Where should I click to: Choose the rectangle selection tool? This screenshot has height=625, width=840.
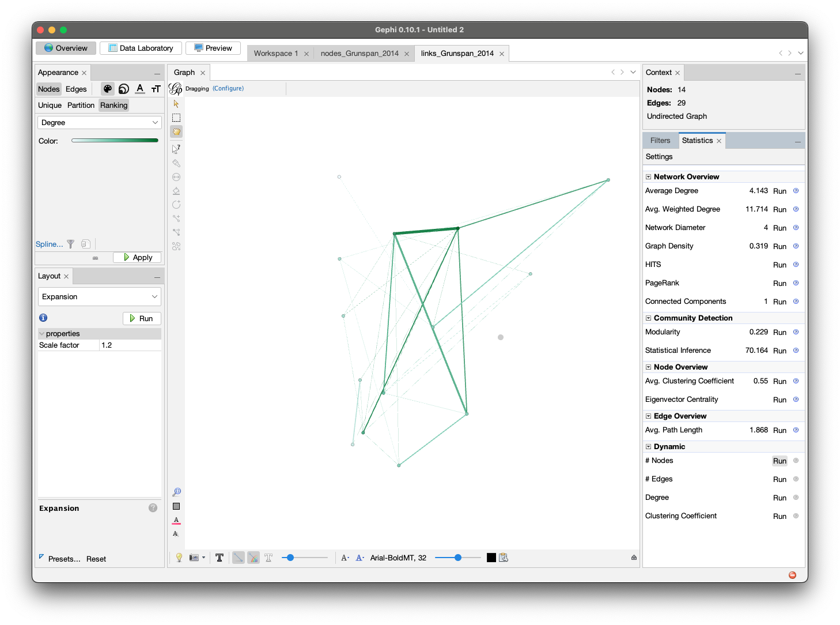(x=176, y=118)
